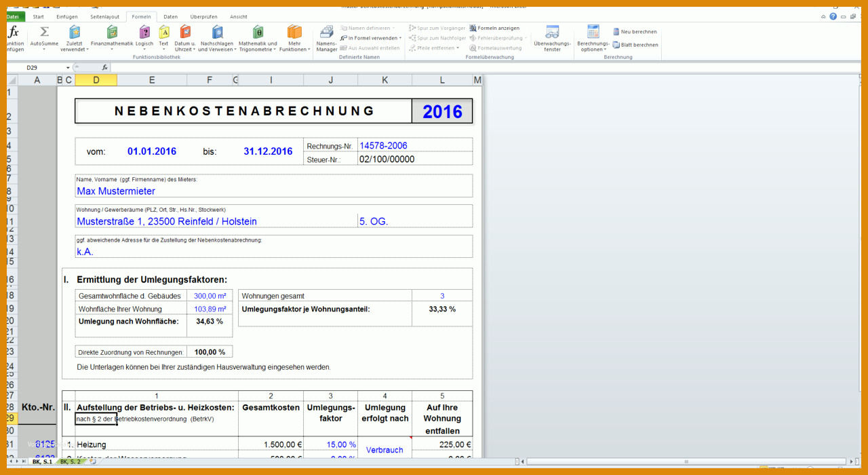The image size is (868, 475).
Task: Switch to the Überprüfen ribbon tab
Action: point(204,16)
